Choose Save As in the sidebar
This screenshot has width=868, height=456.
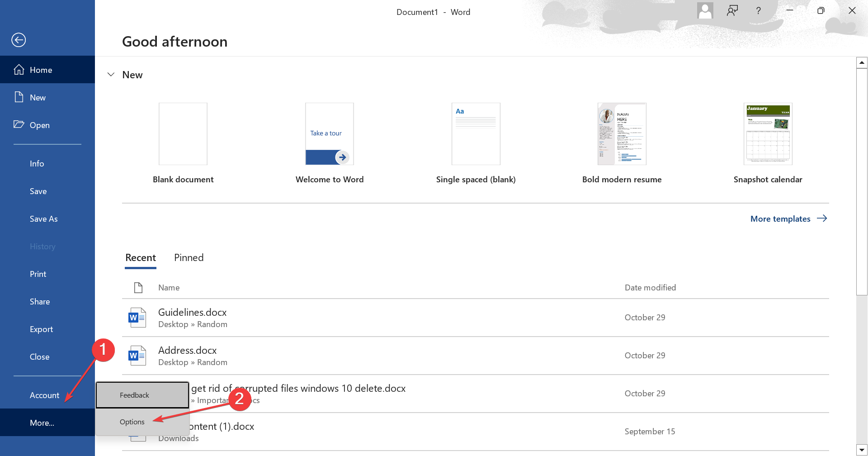[x=47, y=219]
